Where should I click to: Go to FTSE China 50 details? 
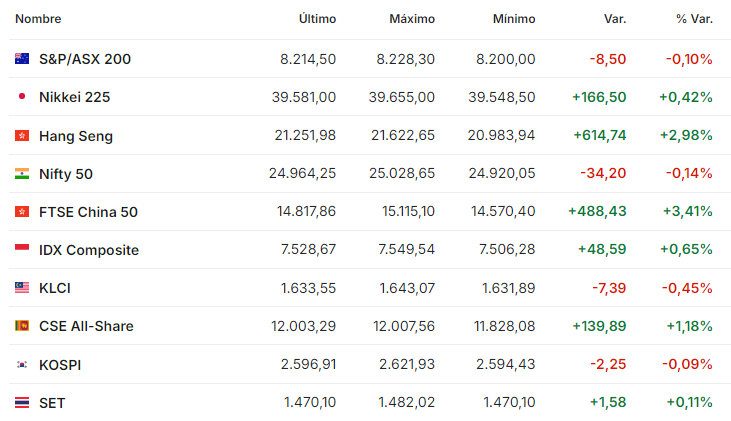click(x=89, y=212)
